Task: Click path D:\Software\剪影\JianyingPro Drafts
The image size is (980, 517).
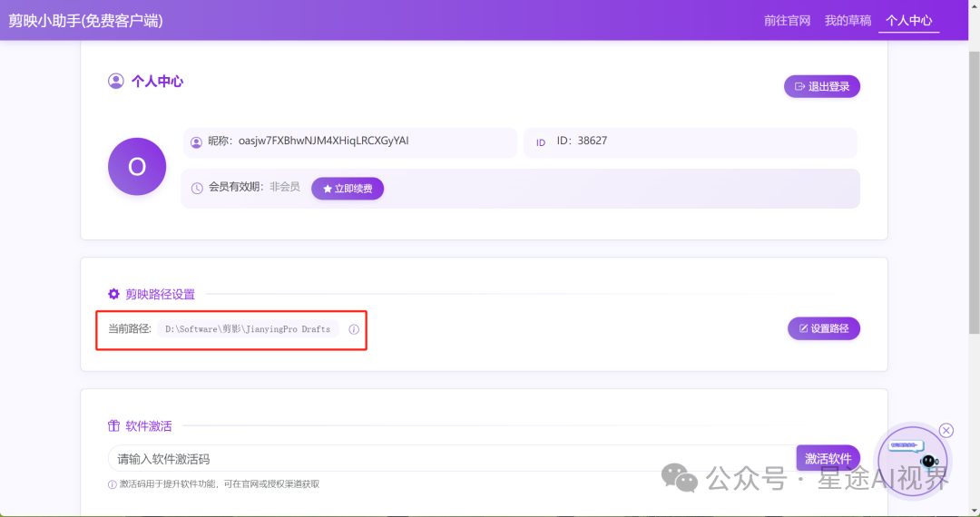Action: pyautogui.click(x=248, y=329)
